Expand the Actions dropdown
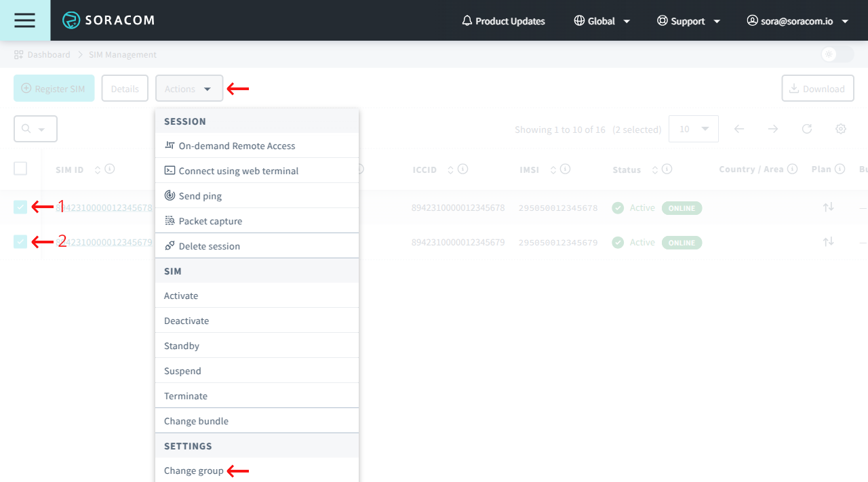The width and height of the screenshot is (868, 482). [189, 89]
